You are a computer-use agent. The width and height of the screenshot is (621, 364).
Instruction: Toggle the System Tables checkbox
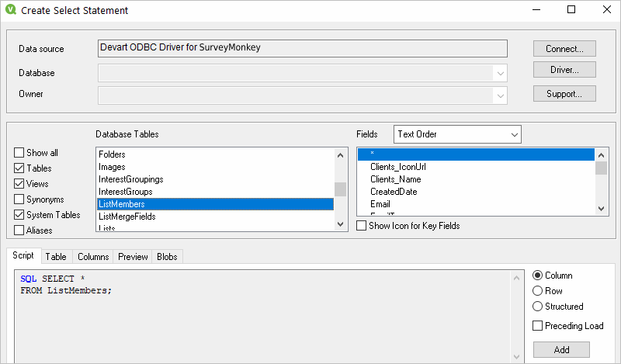pyautogui.click(x=19, y=215)
